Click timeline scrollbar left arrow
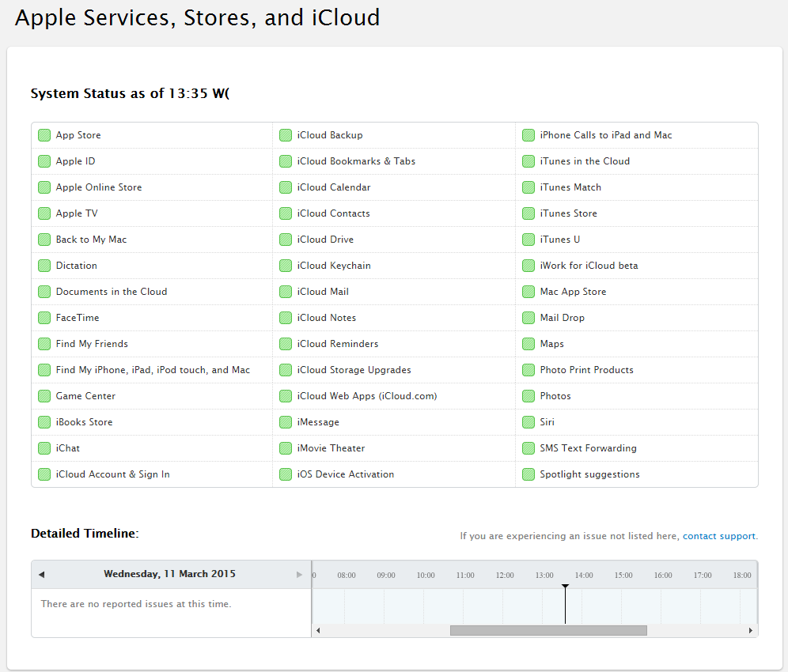Screen dimensions: 788x672 click(x=318, y=630)
